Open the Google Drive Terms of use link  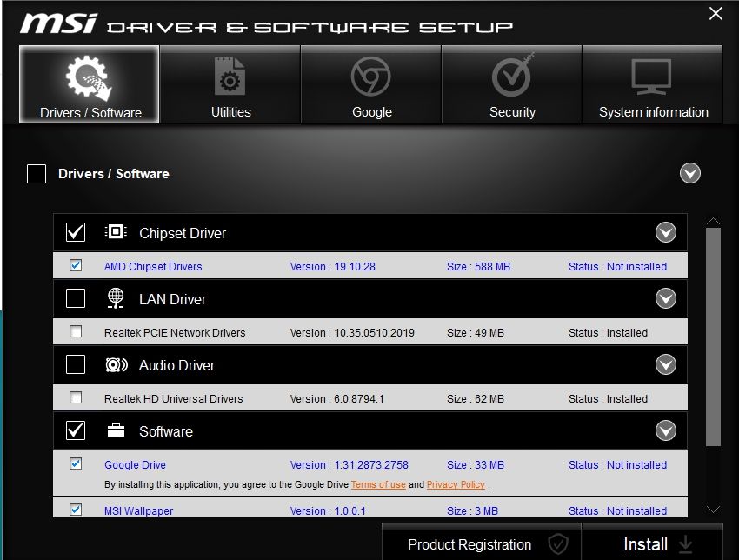click(378, 484)
